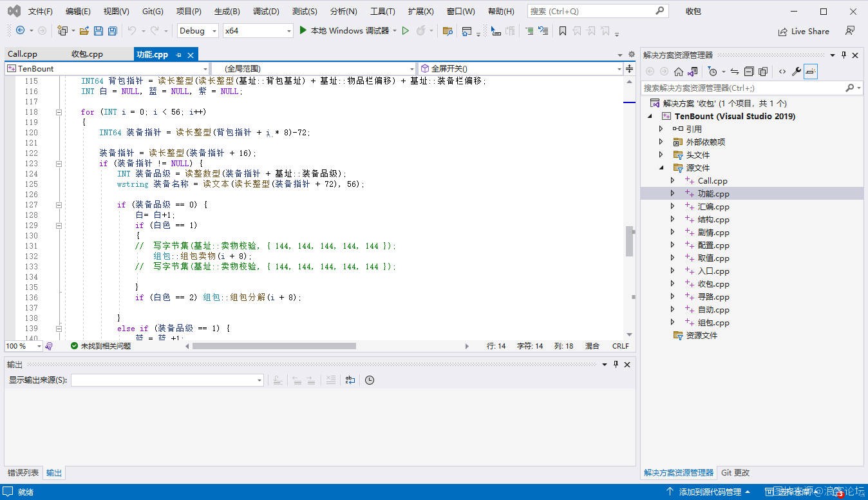Toggle the preview selected items icon
The width and height of the screenshot is (868, 500).
(811, 72)
